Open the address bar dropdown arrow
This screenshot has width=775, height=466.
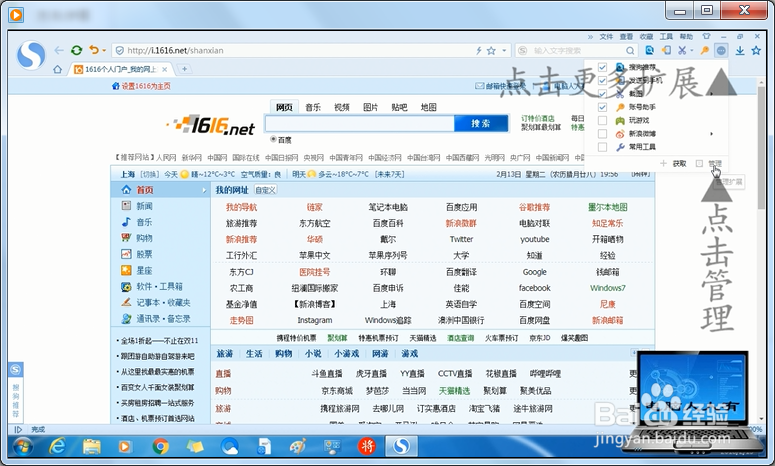[x=504, y=50]
